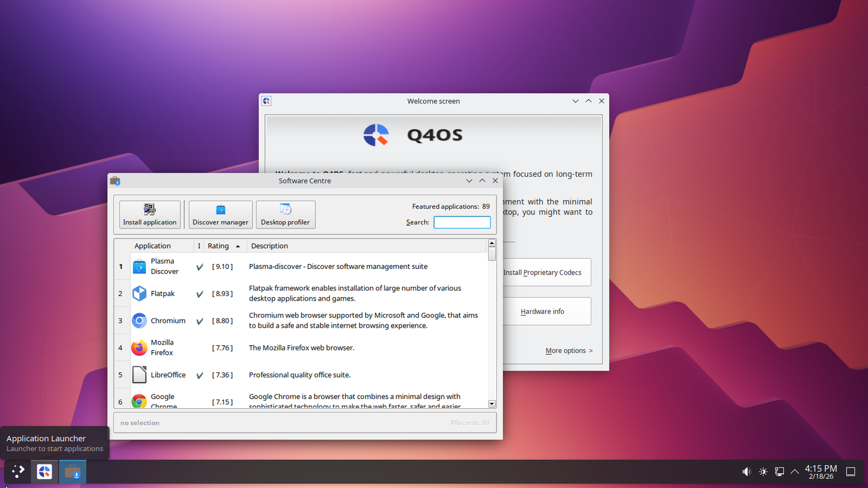Click 'The Mozilla Firefox web browser.' description
868x488 pixels.
(x=301, y=347)
